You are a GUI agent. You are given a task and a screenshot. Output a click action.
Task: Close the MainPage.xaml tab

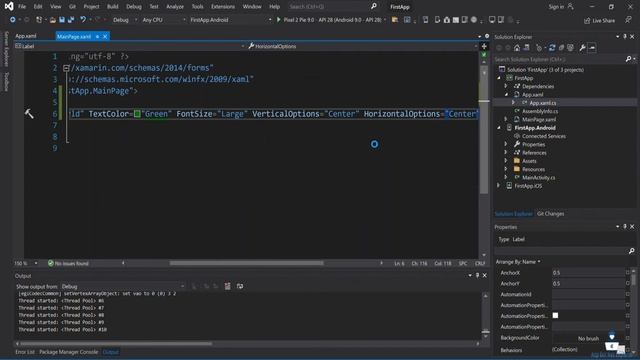pos(105,36)
